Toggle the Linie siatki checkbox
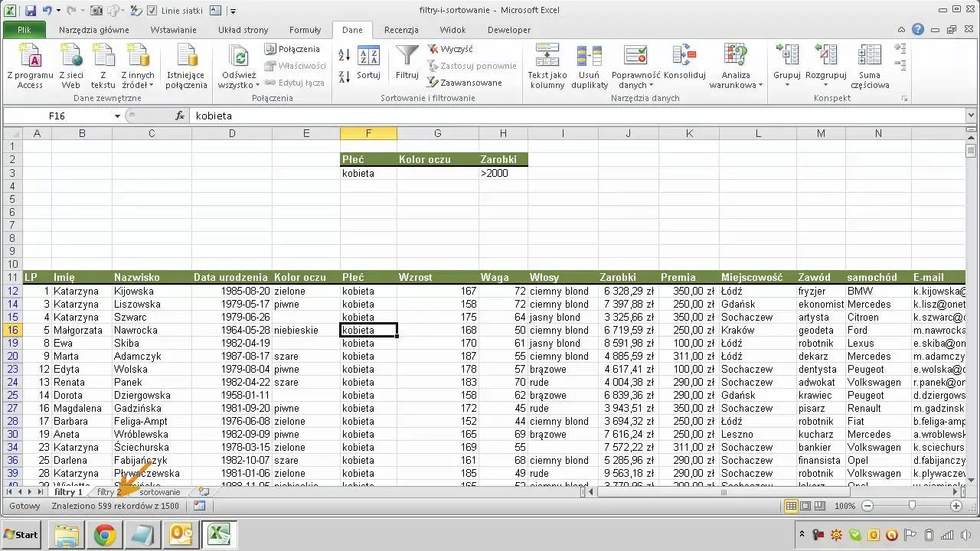 [152, 11]
